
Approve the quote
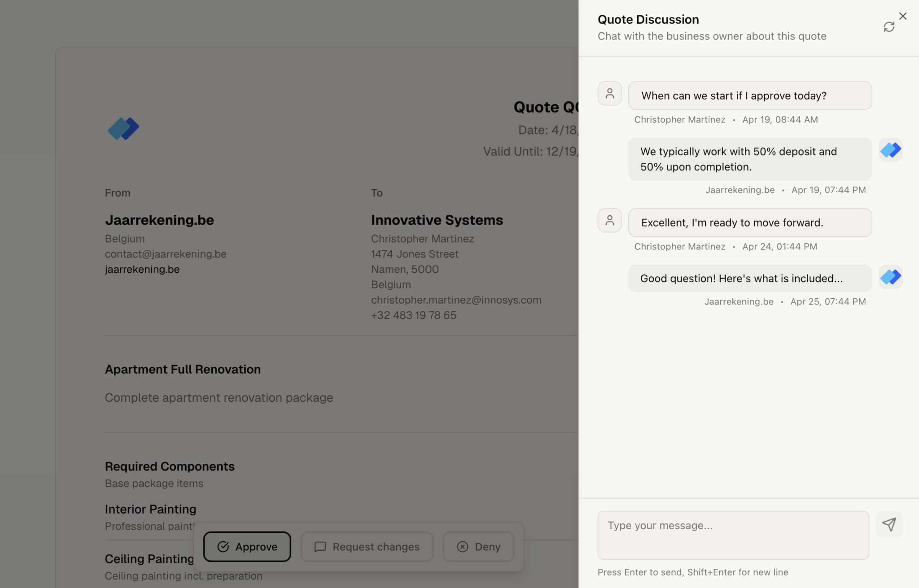pyautogui.click(x=247, y=547)
